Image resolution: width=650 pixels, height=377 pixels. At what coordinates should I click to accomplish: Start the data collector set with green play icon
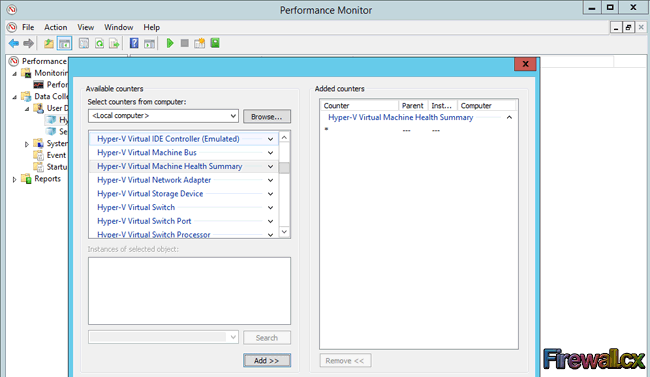tap(170, 43)
